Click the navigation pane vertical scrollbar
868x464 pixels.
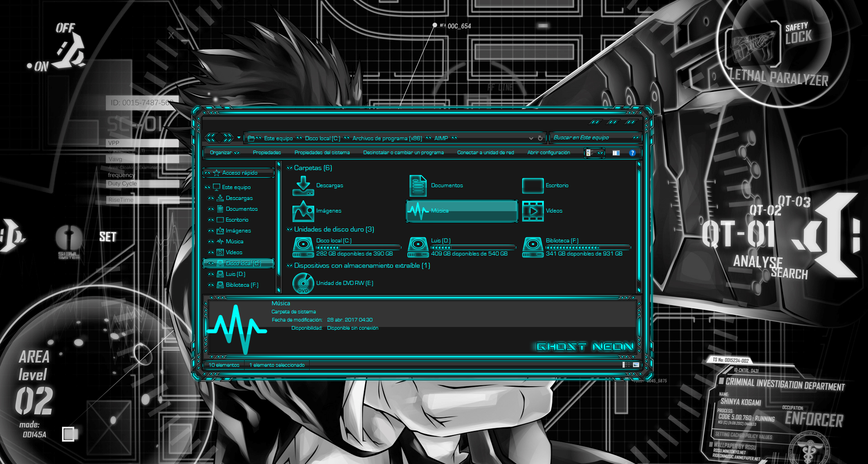(x=278, y=227)
